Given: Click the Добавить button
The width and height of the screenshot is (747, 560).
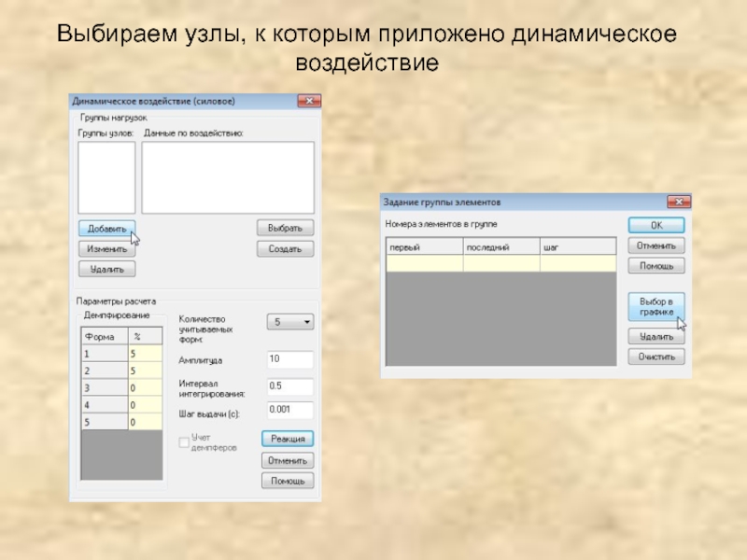Looking at the screenshot, I should 106,229.
